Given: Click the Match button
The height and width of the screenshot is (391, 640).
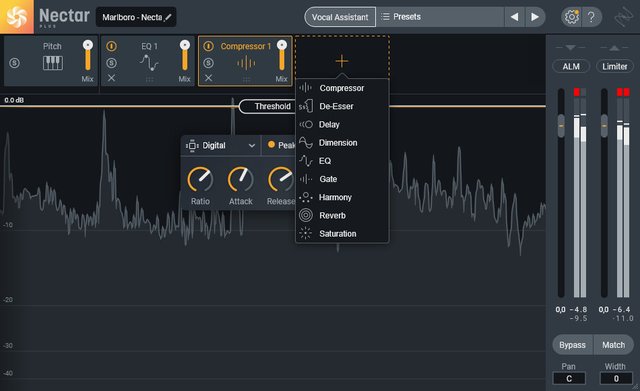Looking at the screenshot, I should [613, 345].
